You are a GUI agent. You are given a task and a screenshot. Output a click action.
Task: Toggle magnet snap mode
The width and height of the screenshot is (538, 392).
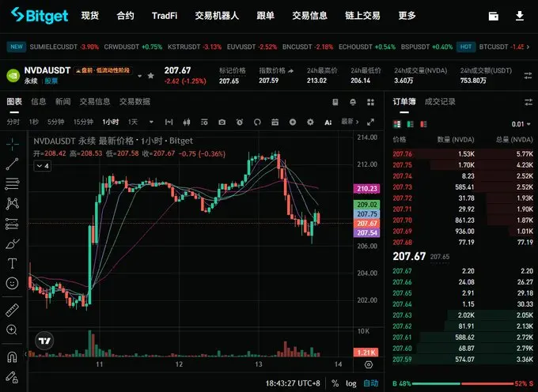[12, 357]
